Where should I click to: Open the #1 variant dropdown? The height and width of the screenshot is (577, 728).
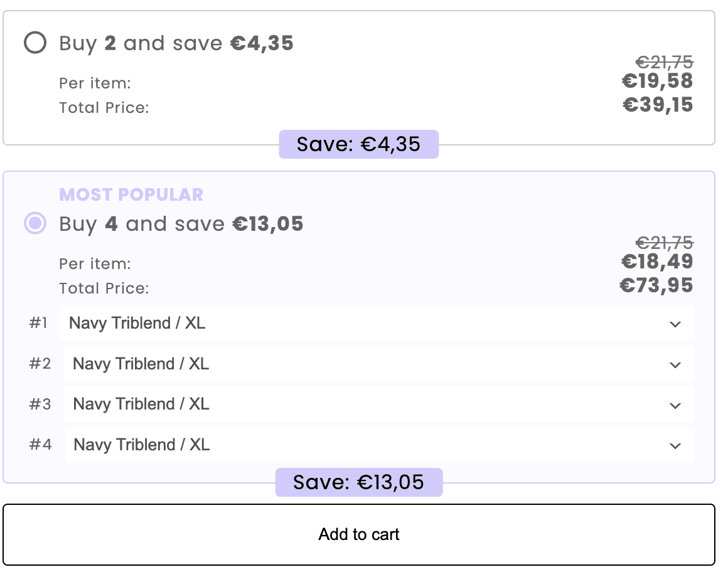click(377, 324)
